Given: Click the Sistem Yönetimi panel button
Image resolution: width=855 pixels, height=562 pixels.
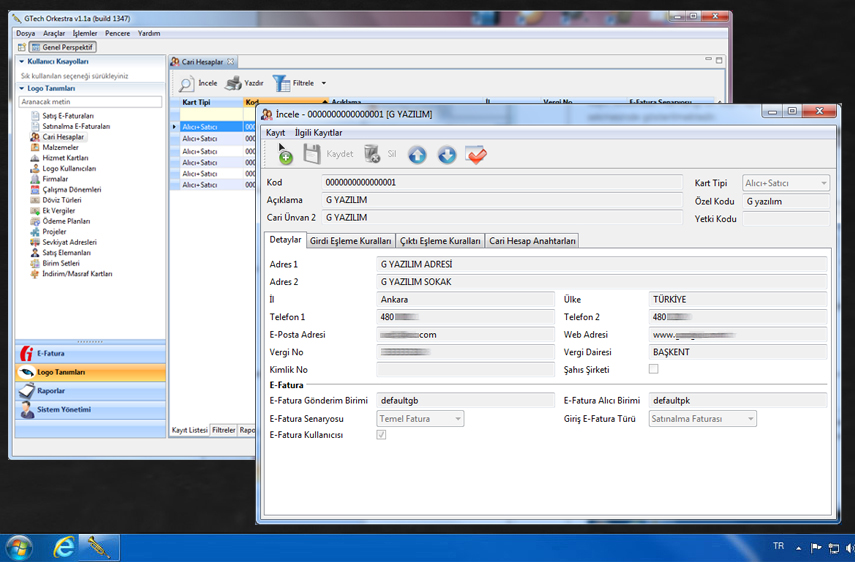Looking at the screenshot, I should (87, 409).
